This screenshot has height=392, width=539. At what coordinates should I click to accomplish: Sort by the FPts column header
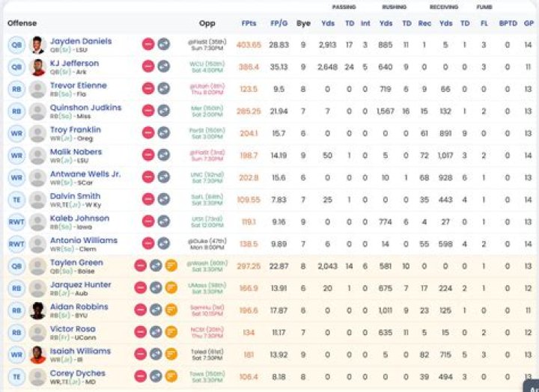tap(249, 23)
